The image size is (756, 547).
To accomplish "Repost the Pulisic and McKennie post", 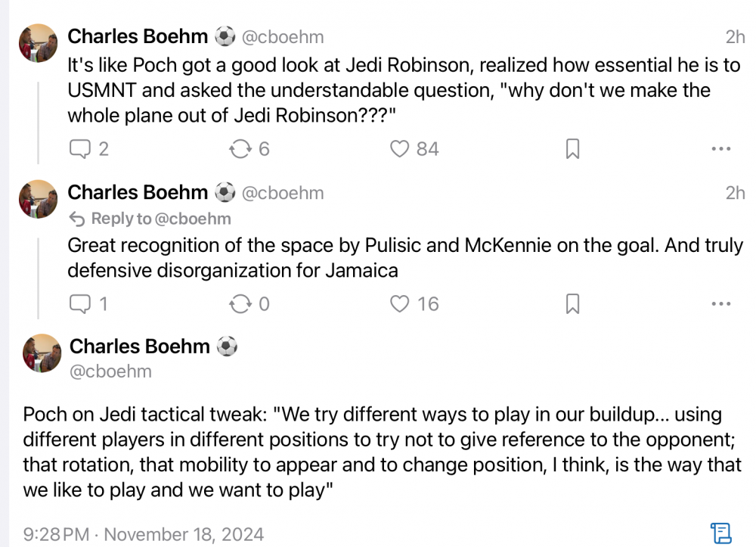I will 240,304.
